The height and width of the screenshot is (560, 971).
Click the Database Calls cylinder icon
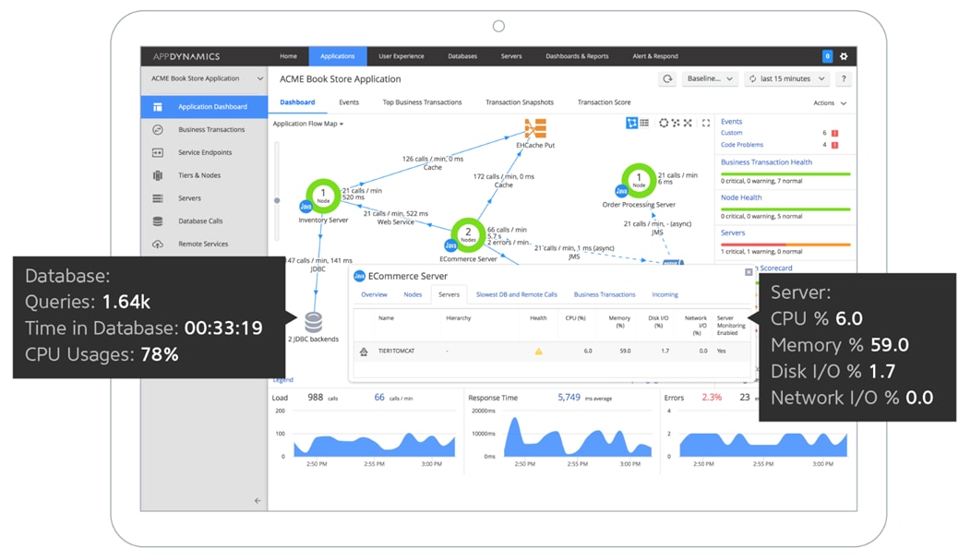tap(158, 220)
